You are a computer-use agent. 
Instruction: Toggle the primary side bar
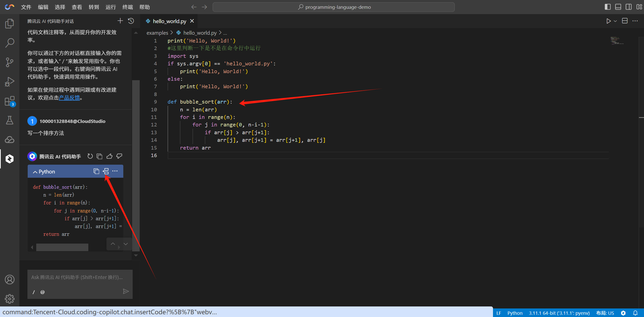(x=608, y=7)
